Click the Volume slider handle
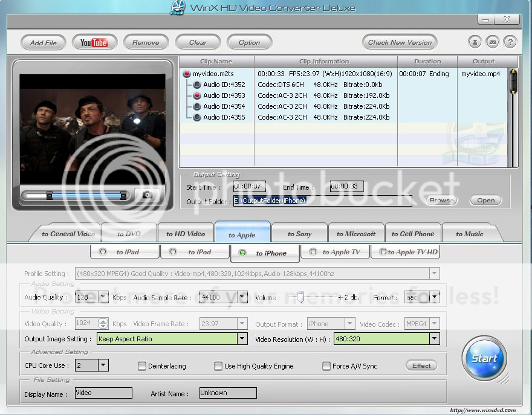 (x=300, y=297)
